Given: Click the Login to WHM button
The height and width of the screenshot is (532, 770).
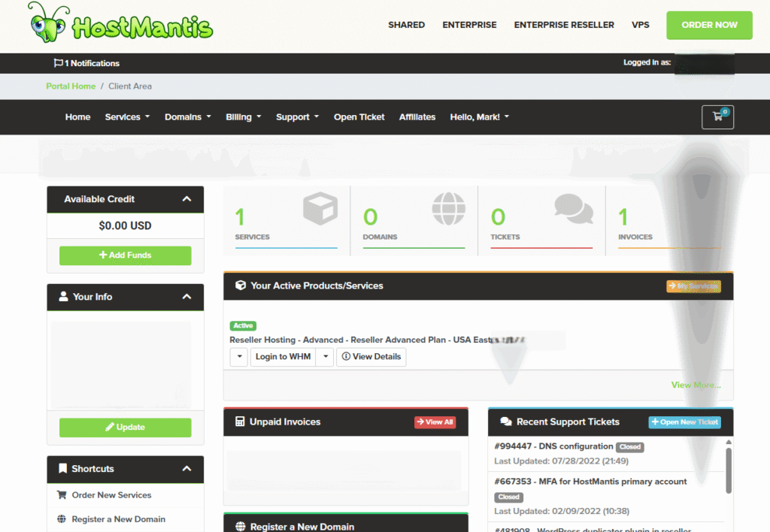Looking at the screenshot, I should pos(283,357).
